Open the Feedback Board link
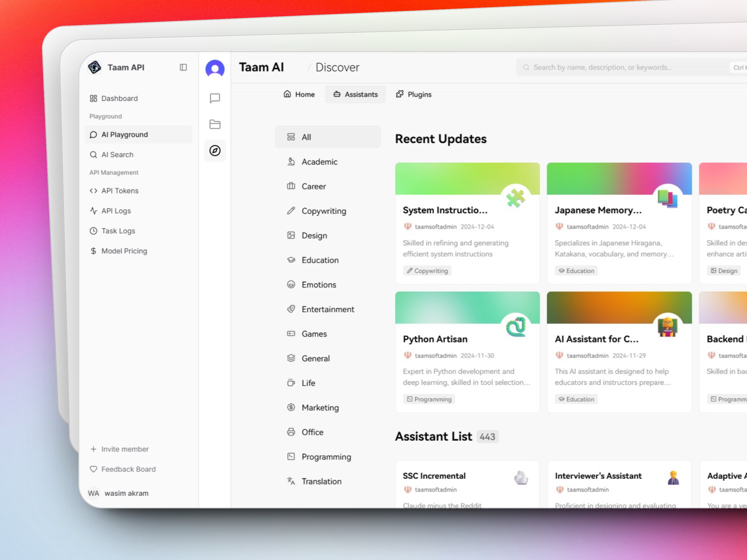747x560 pixels. click(128, 469)
